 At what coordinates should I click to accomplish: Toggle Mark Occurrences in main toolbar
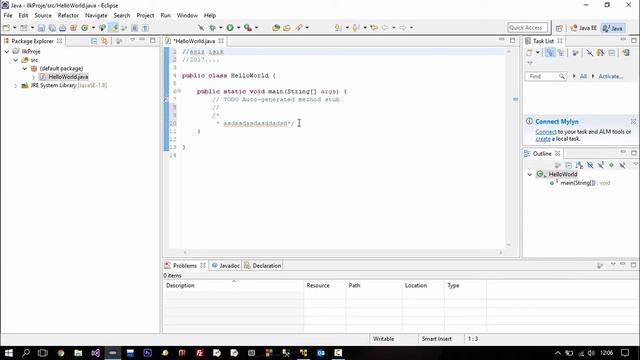(x=115, y=28)
